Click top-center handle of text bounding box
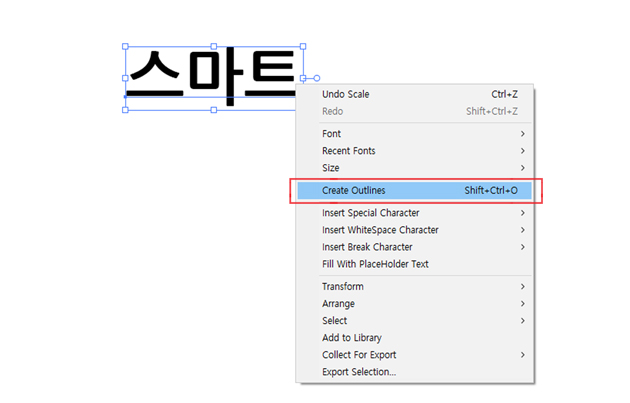 [214, 47]
